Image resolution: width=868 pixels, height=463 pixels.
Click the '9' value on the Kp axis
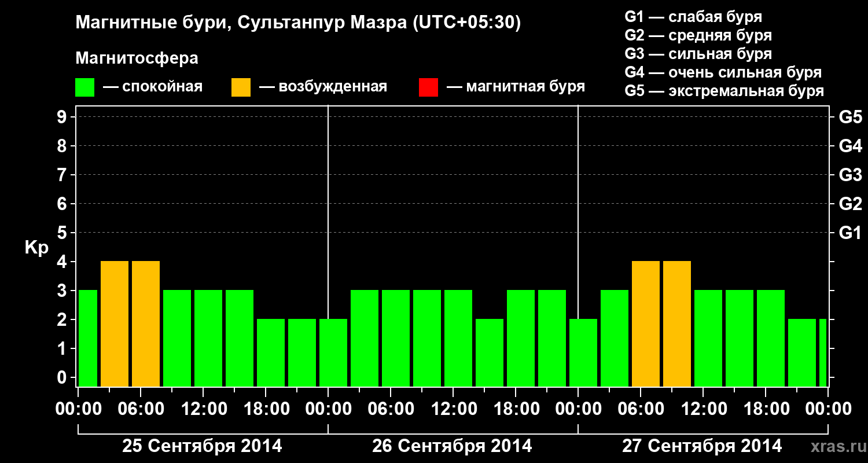click(x=62, y=117)
